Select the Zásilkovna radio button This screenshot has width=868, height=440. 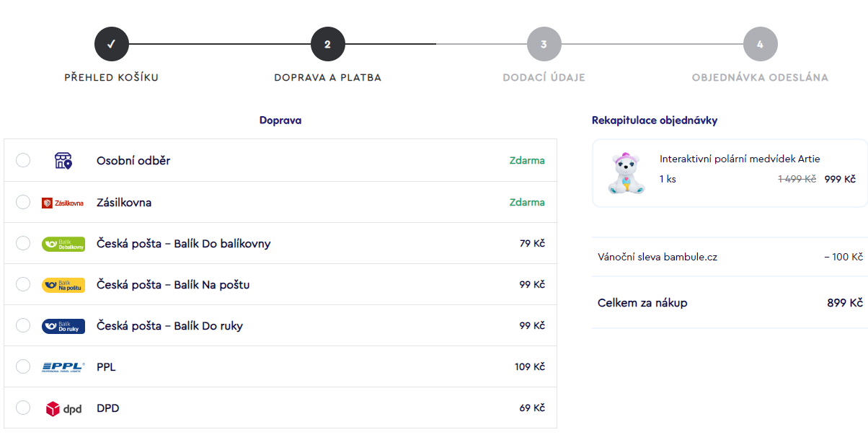pyautogui.click(x=23, y=203)
